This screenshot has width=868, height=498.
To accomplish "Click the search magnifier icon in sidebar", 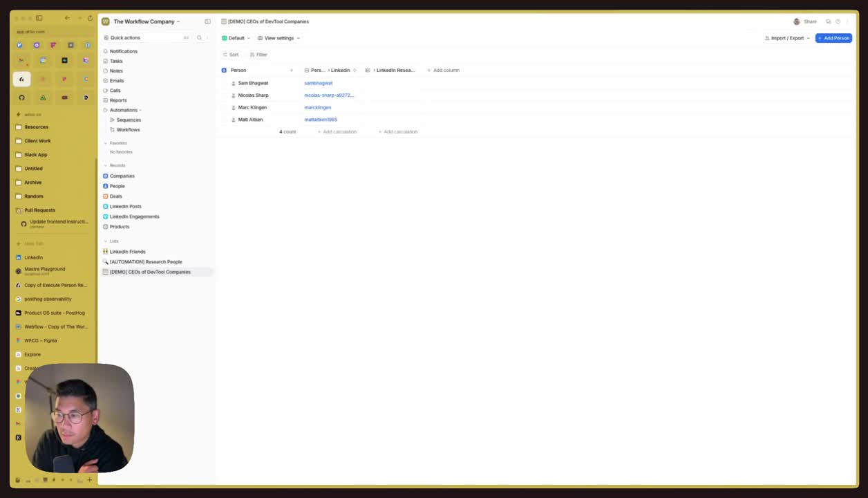I will pos(199,38).
